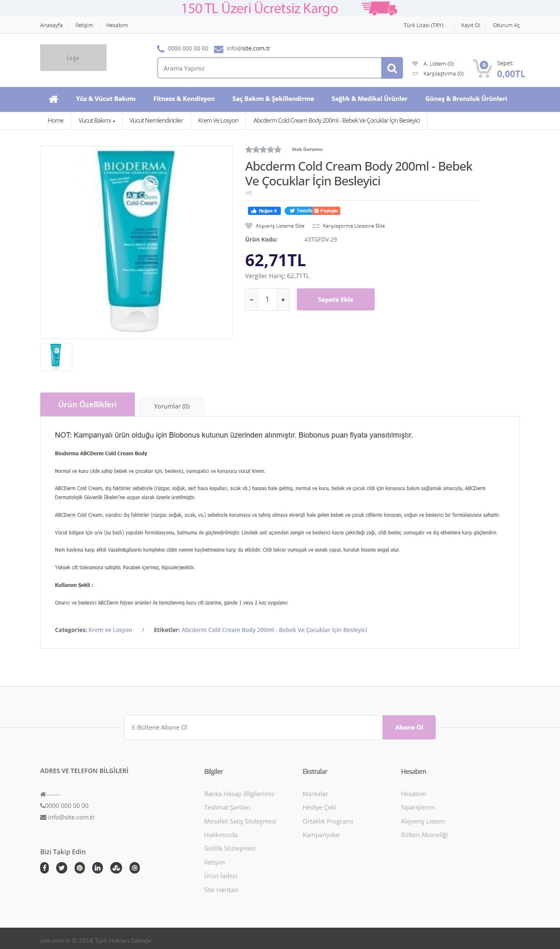Click the Arama Yapınız search field
560x949 pixels.
coord(269,68)
